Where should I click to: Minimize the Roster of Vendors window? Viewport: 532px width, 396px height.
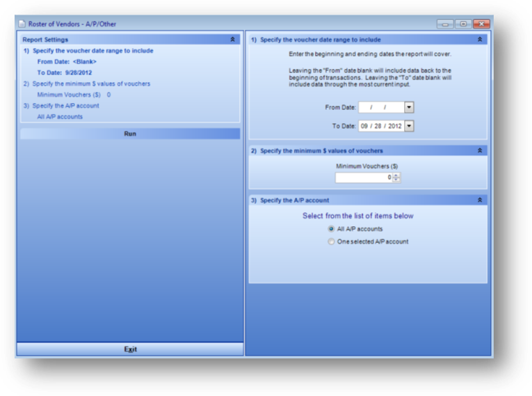[445, 24]
